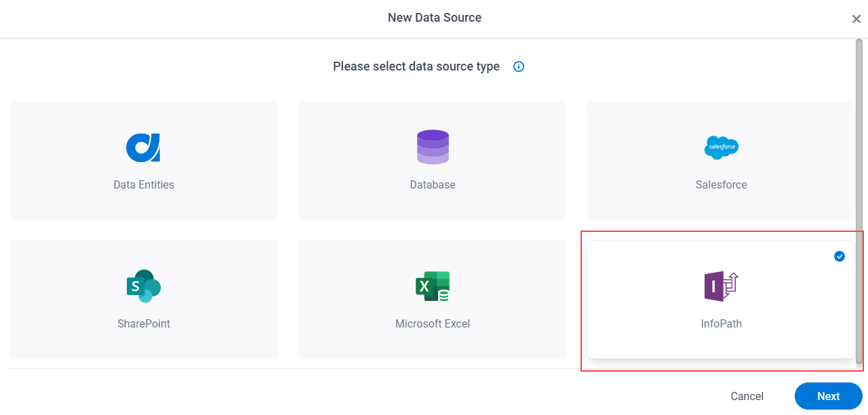
Task: Close the New Data Source dialog
Action: coord(856,19)
